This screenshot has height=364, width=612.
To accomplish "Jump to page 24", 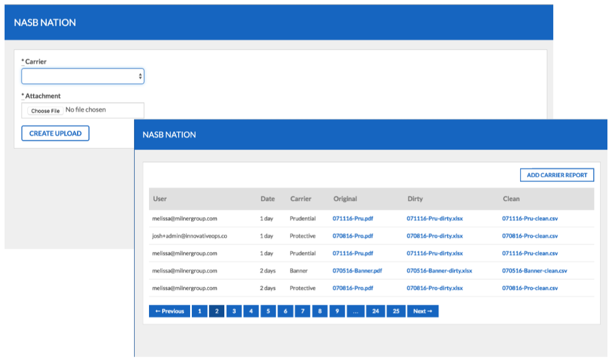I will pyautogui.click(x=376, y=311).
